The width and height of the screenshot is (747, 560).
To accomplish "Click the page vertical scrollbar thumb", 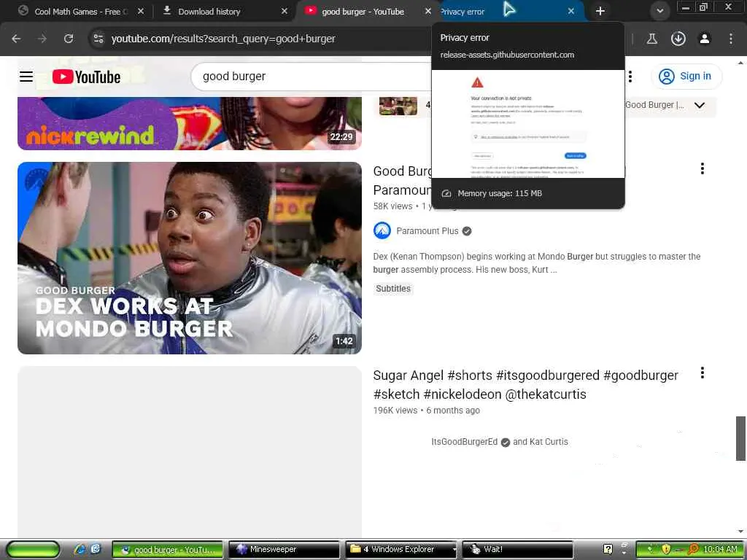I will (740, 438).
